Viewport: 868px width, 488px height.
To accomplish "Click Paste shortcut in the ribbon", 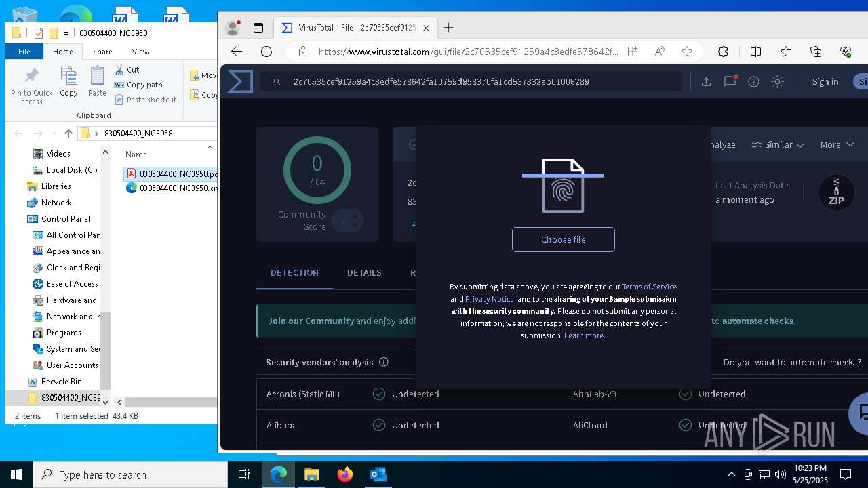I will 145,100.
